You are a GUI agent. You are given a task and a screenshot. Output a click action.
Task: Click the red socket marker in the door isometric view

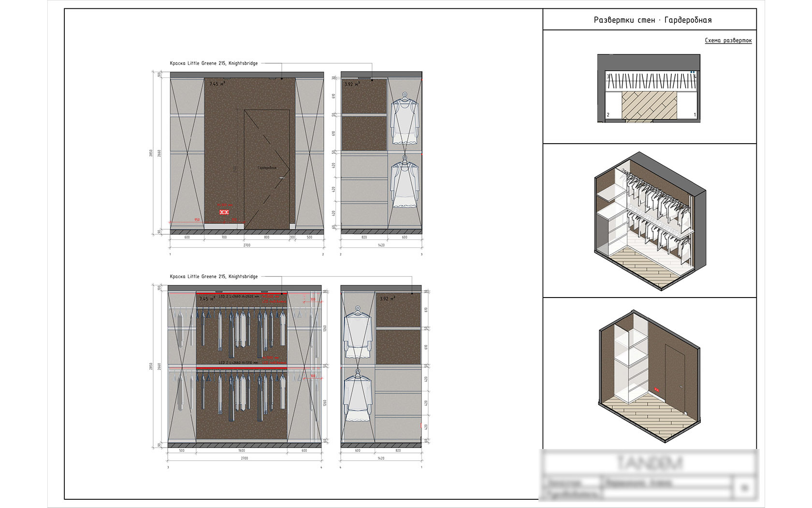click(657, 389)
